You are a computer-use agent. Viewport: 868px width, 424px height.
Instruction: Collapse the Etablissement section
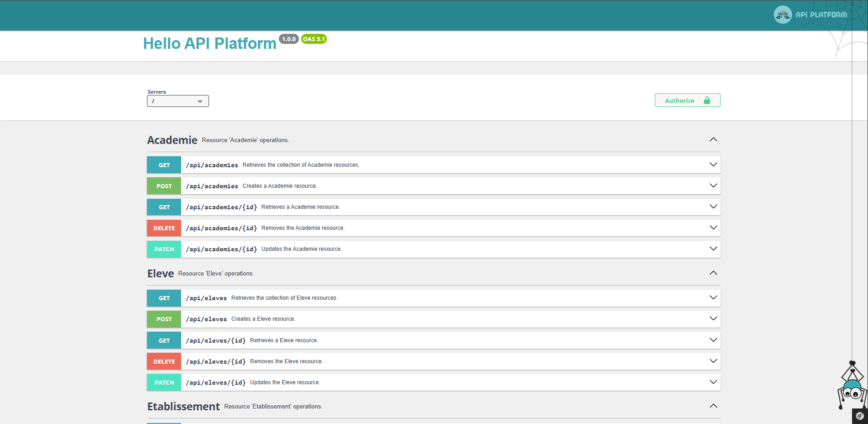(x=713, y=405)
